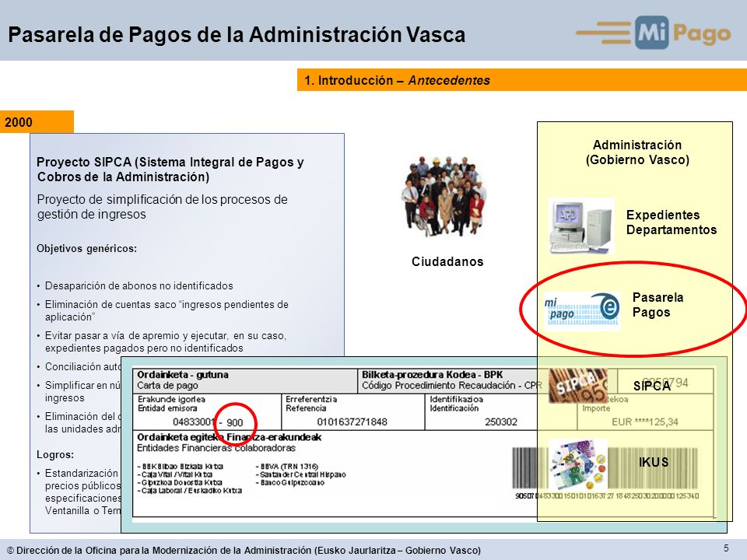
Task: Click 'Caja Laboral / Euskadiko Kutxa' bank entry
Action: coord(190,491)
